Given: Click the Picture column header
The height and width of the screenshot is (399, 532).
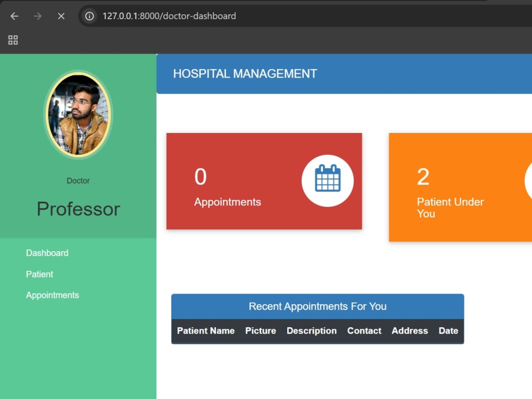Looking at the screenshot, I should coord(261,331).
